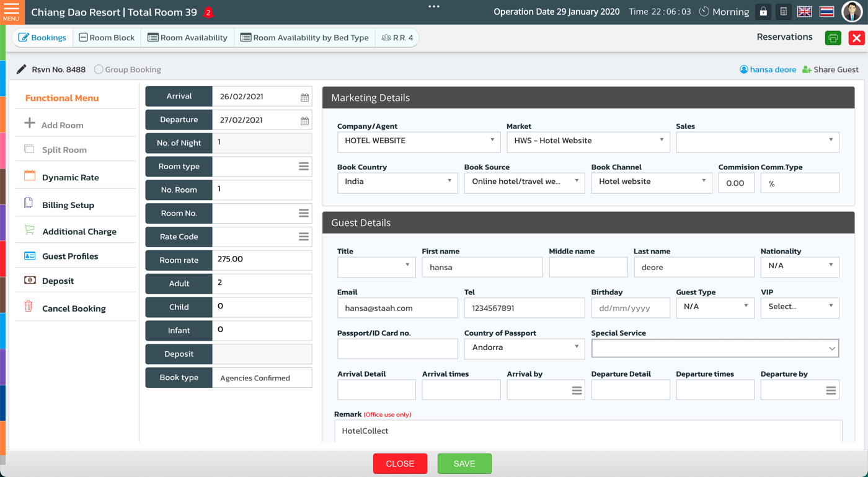The height and width of the screenshot is (477, 868).
Task: Expand Special Service combo box
Action: 715,348
